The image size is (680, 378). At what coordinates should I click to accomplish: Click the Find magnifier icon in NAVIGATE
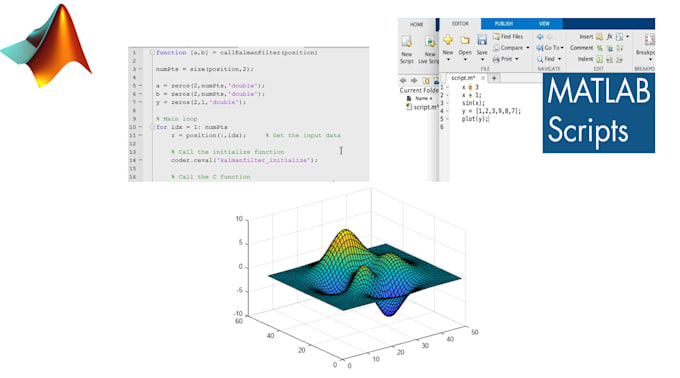click(540, 59)
